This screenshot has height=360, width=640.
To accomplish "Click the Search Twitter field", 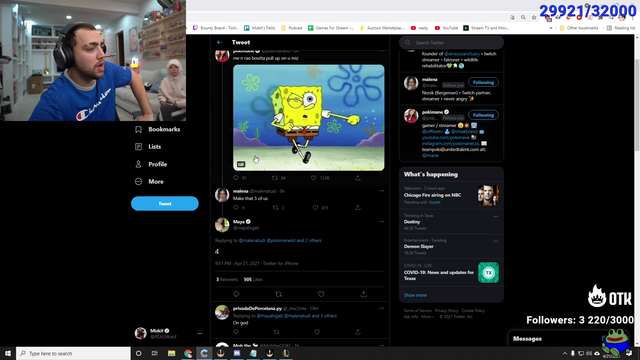I will click(451, 42).
